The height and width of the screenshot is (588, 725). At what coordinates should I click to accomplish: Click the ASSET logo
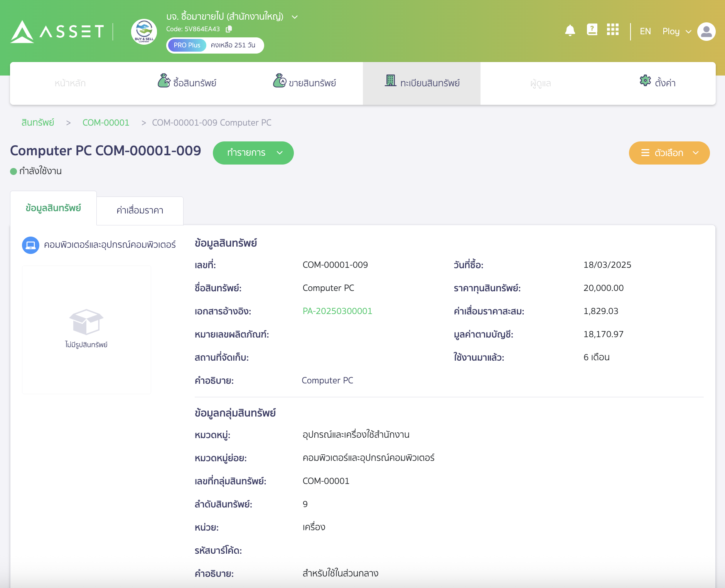coord(57,32)
